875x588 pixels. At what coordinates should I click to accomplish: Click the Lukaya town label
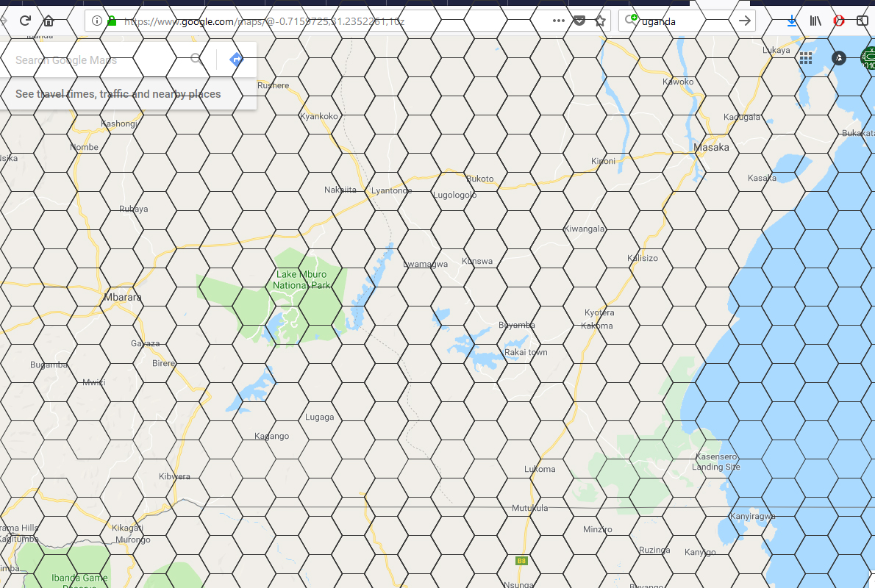[x=776, y=50]
